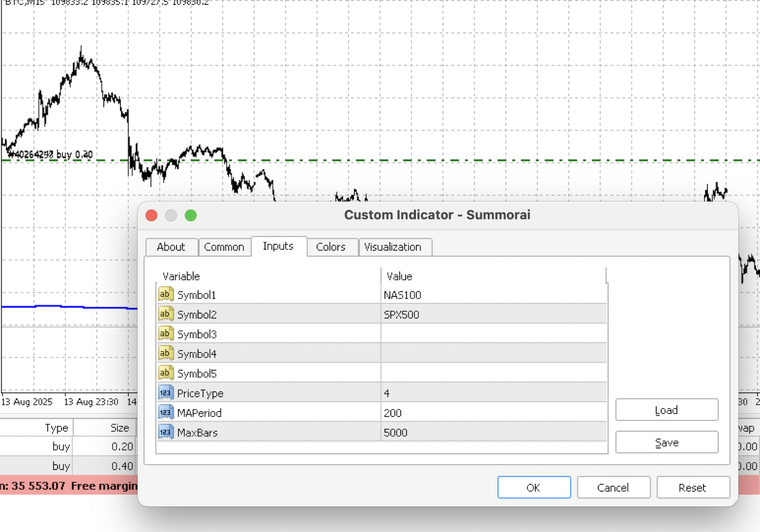Confirm the dialog with OK
The width and height of the screenshot is (760, 532).
534,487
